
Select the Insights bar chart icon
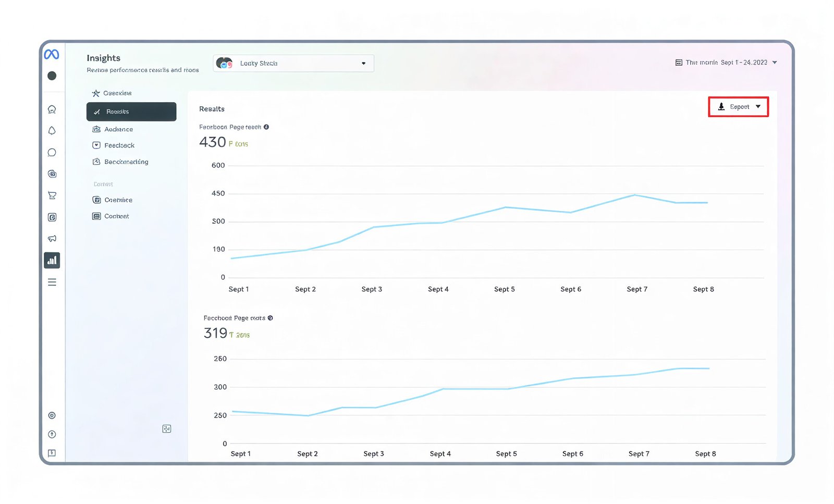52,261
